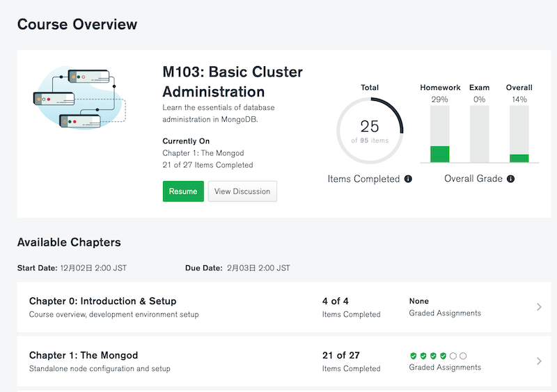Click 'Chapter 1: The Mongod' under Currently On
This screenshot has width=557, height=392.
[203, 153]
